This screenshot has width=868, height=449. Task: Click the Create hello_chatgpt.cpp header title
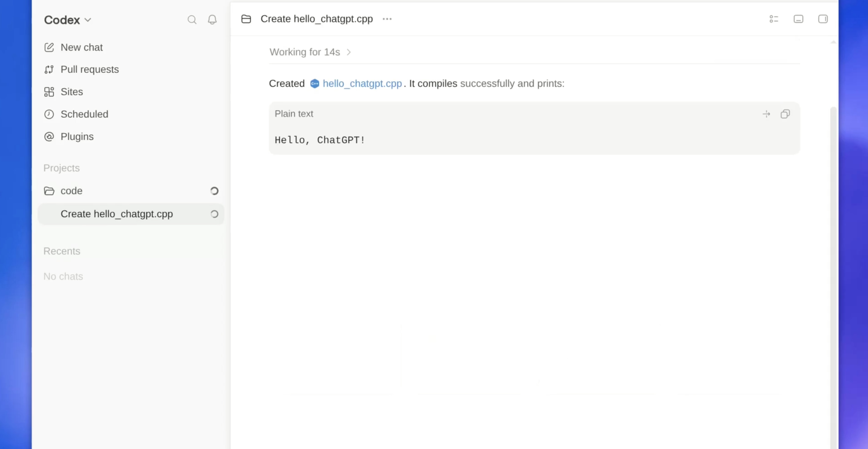tap(317, 19)
